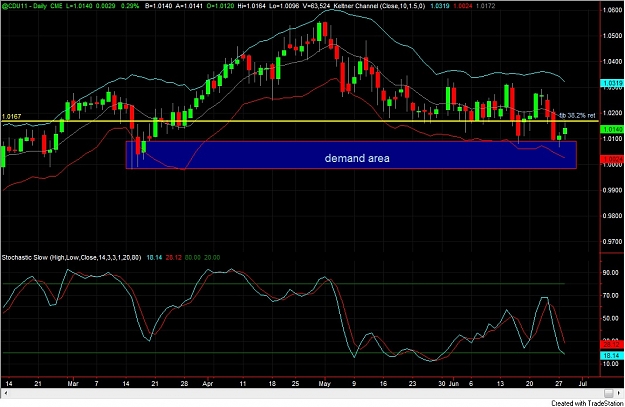Screen dimensions: 625x407
Task: Click the red 28.12 stochastic axis tag
Action: tap(612, 344)
